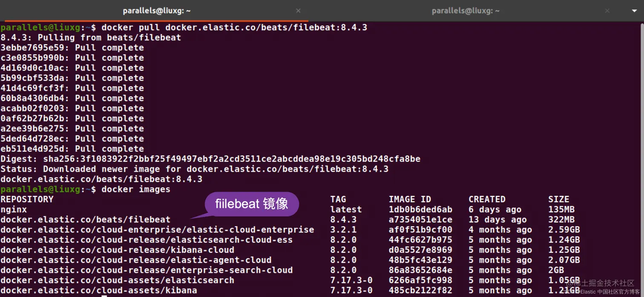Click the TAG column header
This screenshot has height=297, width=644.
tap(338, 199)
